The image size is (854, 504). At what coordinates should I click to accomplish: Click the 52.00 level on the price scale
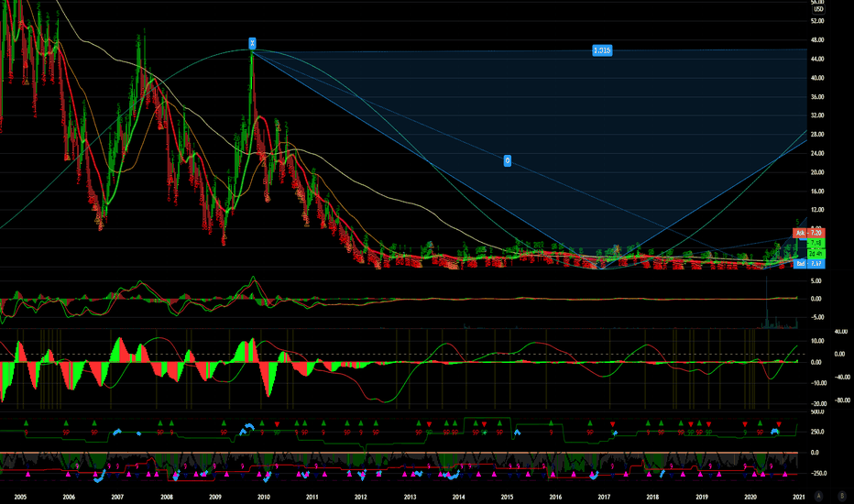click(817, 21)
